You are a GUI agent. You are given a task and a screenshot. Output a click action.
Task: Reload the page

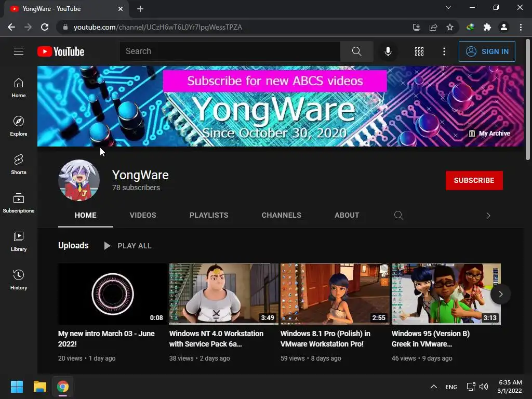[45, 27]
